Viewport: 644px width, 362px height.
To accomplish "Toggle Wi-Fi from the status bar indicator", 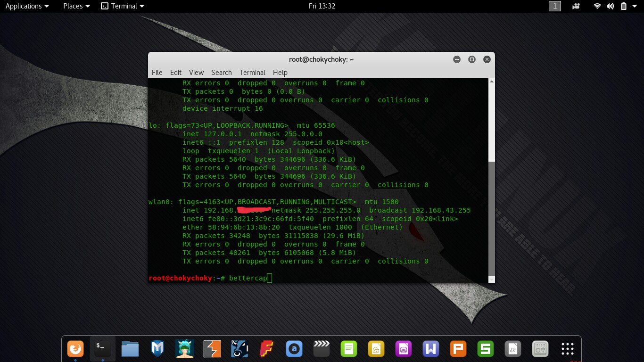I will pyautogui.click(x=597, y=6).
